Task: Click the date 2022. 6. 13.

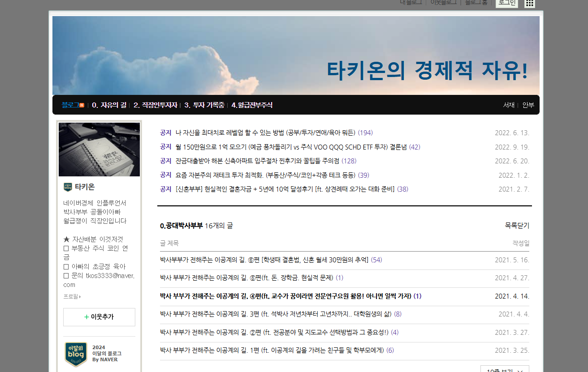Action: pos(512,133)
